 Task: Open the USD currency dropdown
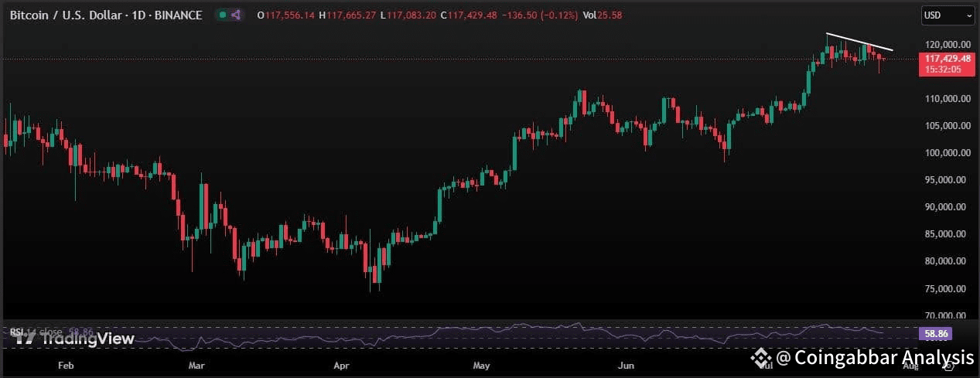948,15
